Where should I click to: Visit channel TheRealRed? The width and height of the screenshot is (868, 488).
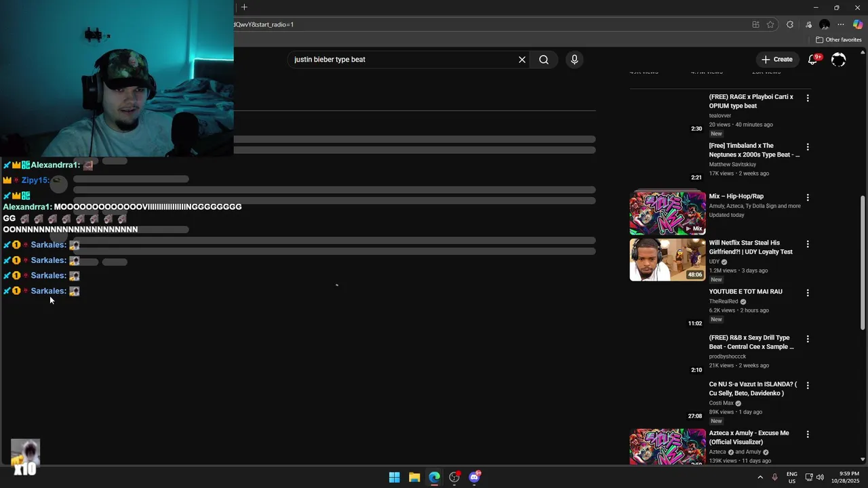click(724, 302)
